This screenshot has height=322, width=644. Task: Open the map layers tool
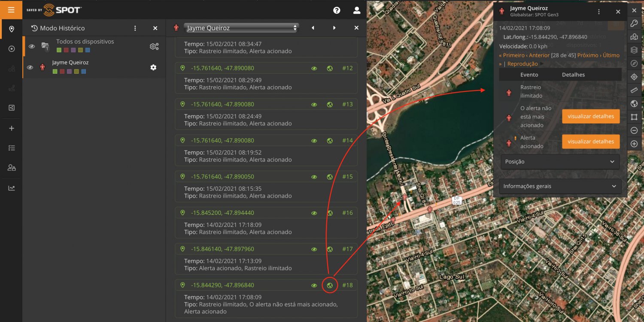click(634, 50)
